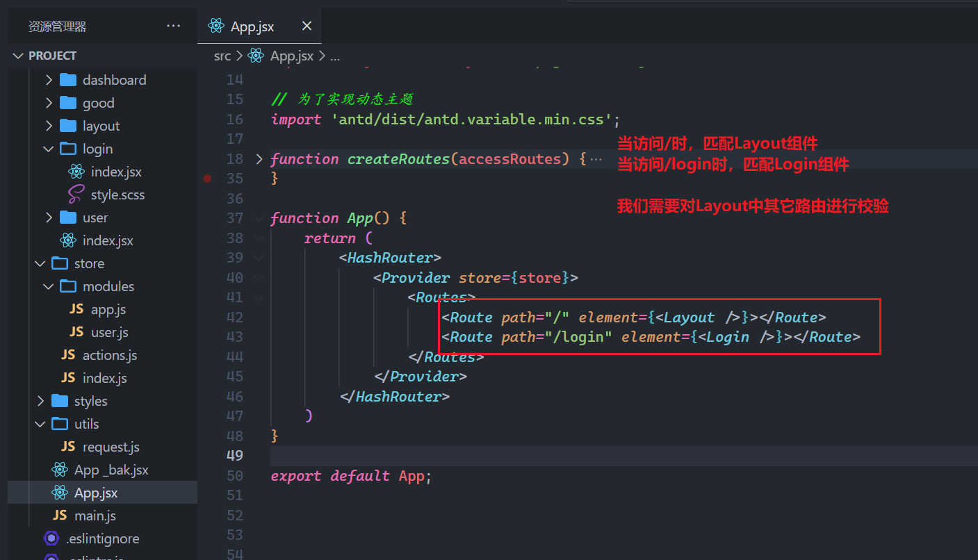Click the user folder icon
This screenshot has width=978, height=560.
68,217
